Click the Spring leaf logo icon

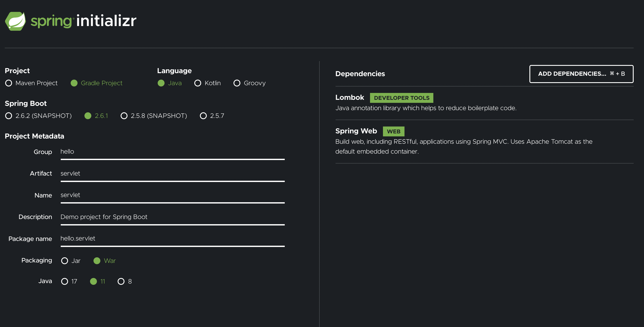click(16, 21)
